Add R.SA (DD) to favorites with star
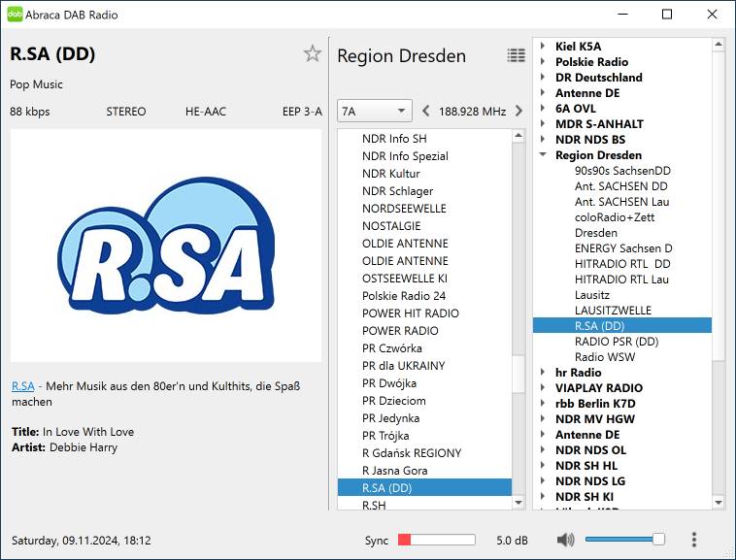The width and height of the screenshot is (736, 560). pos(312,53)
